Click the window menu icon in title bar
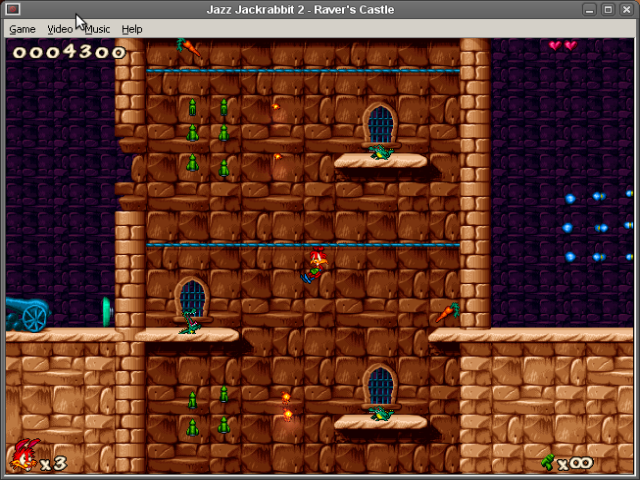 click(13, 9)
